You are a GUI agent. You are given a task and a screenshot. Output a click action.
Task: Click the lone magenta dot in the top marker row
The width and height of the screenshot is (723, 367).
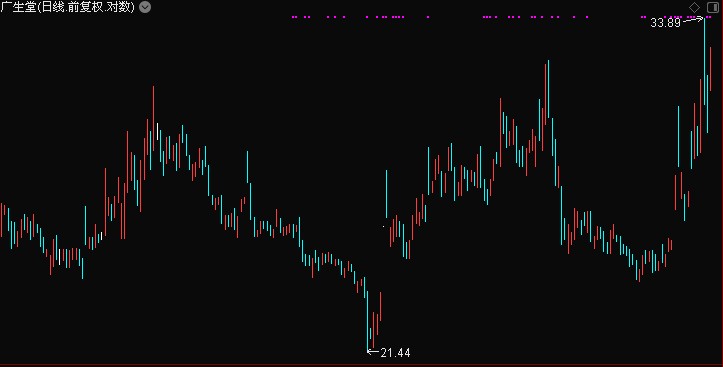428,17
